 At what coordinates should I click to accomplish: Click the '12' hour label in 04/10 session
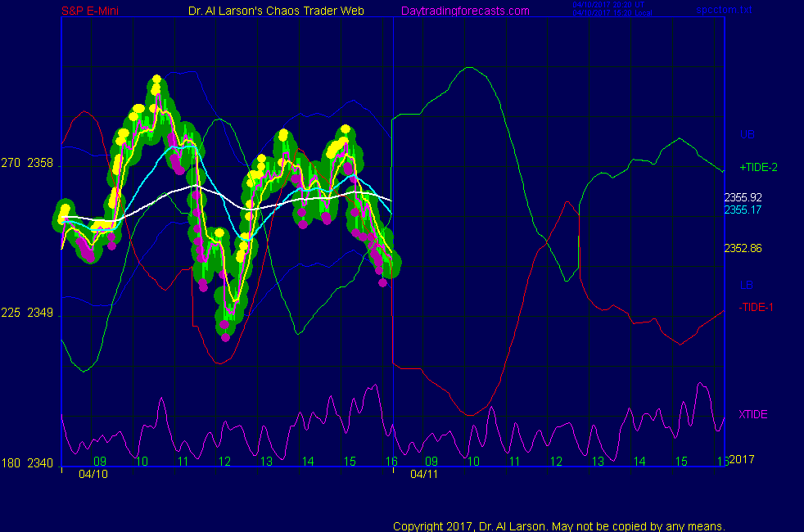tap(224, 462)
